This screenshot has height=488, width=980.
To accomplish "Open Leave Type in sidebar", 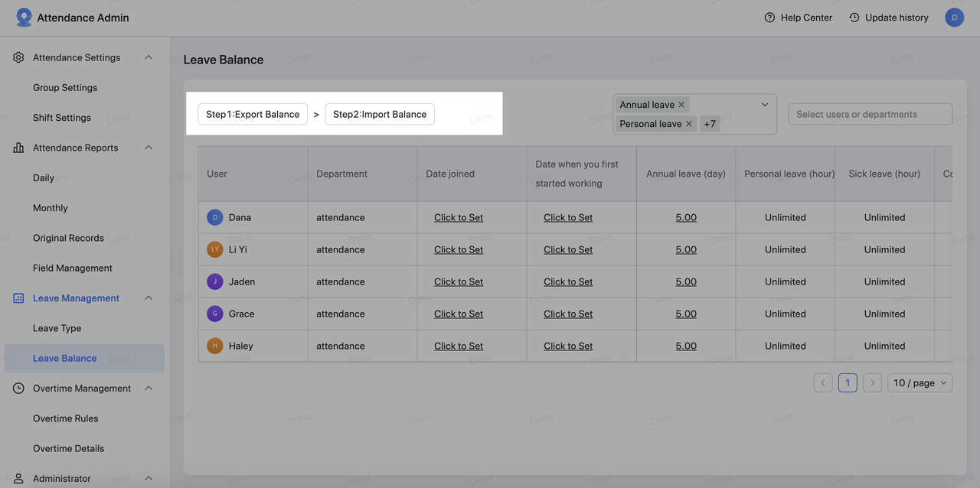I will (57, 328).
